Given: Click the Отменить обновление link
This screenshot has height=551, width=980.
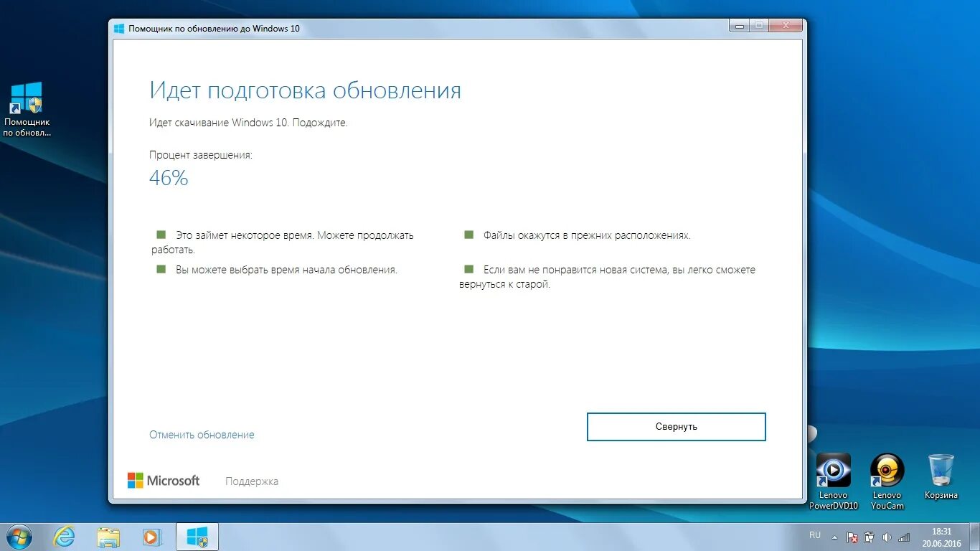Looking at the screenshot, I should [202, 435].
